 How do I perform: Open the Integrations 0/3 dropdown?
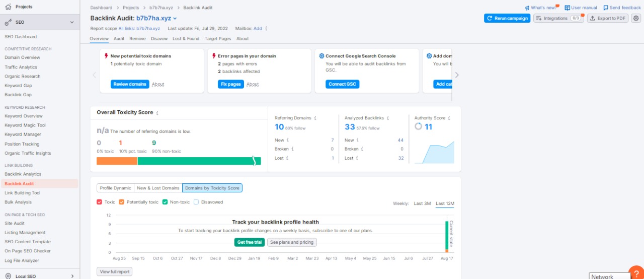coord(558,18)
